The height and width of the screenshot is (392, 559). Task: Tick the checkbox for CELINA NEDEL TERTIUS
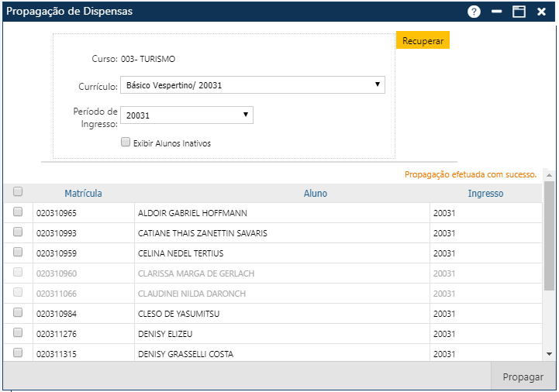click(x=18, y=253)
